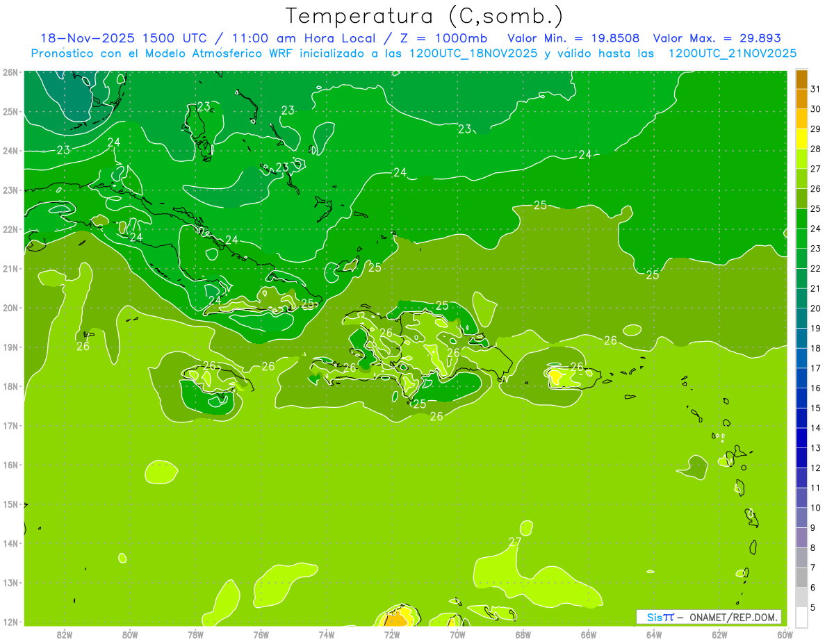Click the '24N' latitude axis label
The width and height of the screenshot is (834, 644).
[10, 151]
